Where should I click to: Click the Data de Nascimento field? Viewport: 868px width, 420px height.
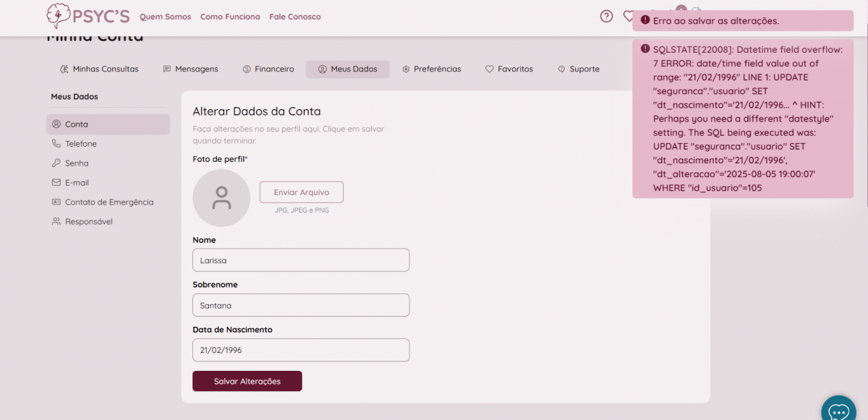click(301, 350)
